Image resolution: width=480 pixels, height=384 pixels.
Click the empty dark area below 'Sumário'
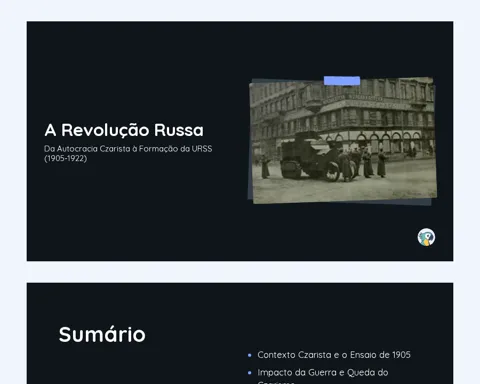pos(133,367)
